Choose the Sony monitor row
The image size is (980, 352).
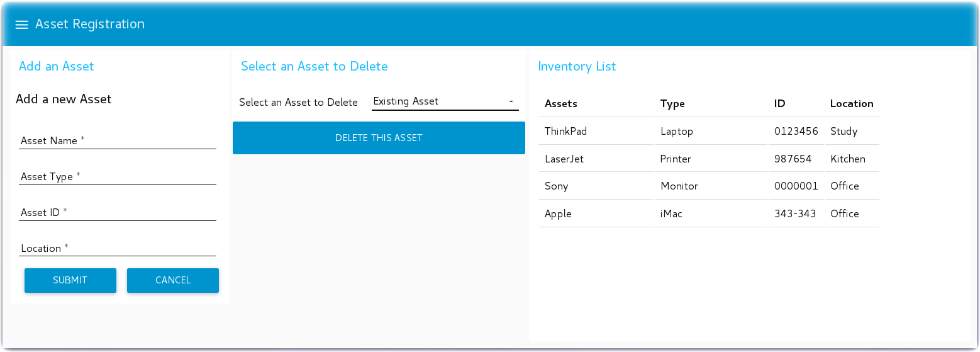pos(557,186)
